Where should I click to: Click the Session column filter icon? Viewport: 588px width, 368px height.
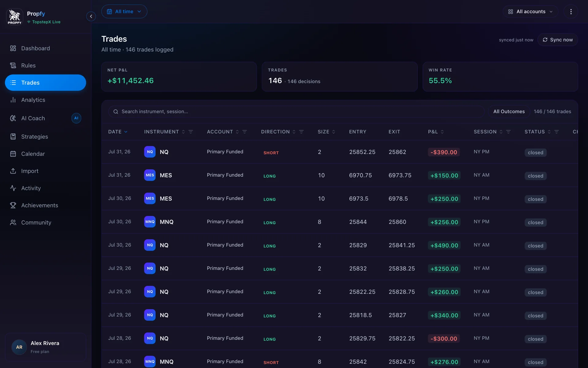(x=508, y=132)
